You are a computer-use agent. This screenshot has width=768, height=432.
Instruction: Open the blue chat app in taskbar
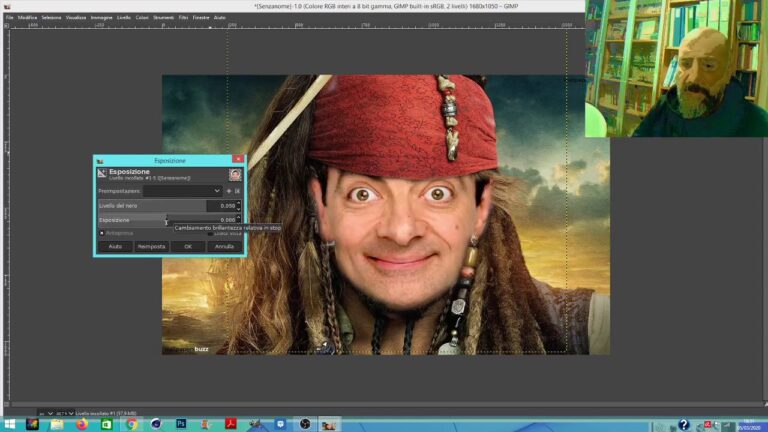tap(280, 424)
